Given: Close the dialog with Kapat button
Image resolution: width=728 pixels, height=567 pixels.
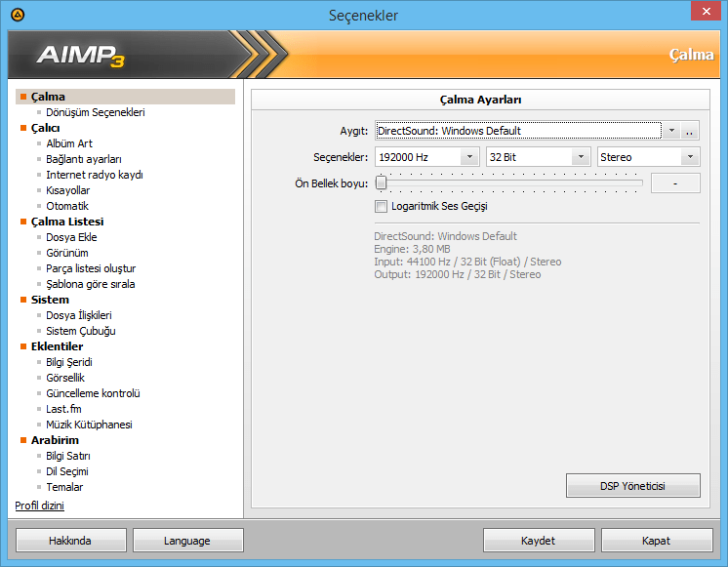Looking at the screenshot, I should coord(657,541).
